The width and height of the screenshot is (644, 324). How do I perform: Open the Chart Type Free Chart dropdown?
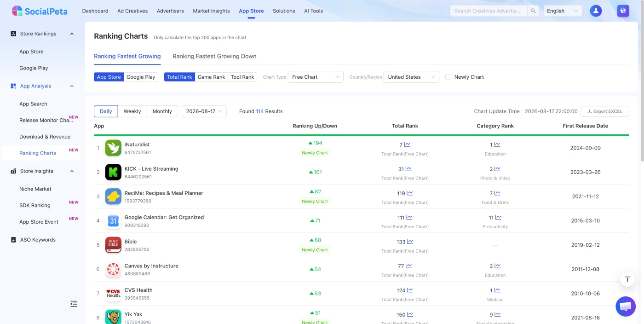(316, 77)
